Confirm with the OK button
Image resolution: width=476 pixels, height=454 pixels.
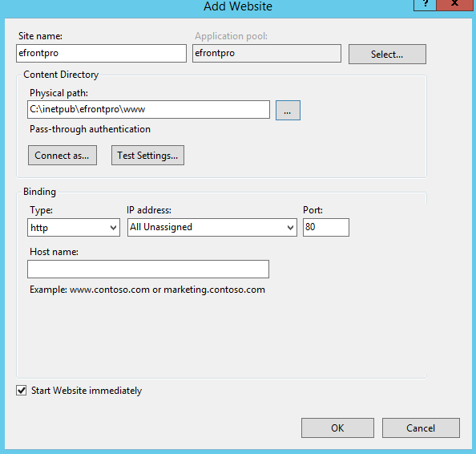[337, 428]
